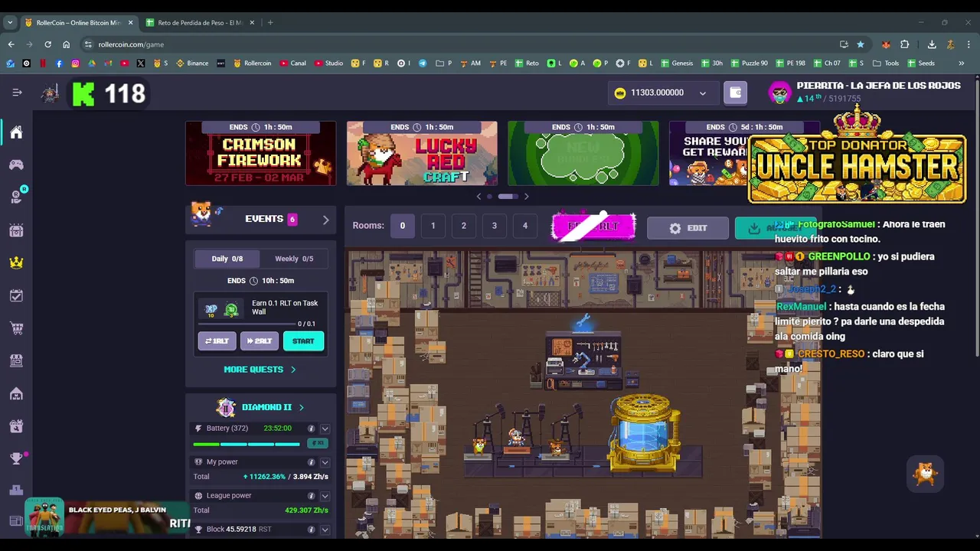Click the pink RLT button above the room
980x551 pixels.
pos(593,227)
